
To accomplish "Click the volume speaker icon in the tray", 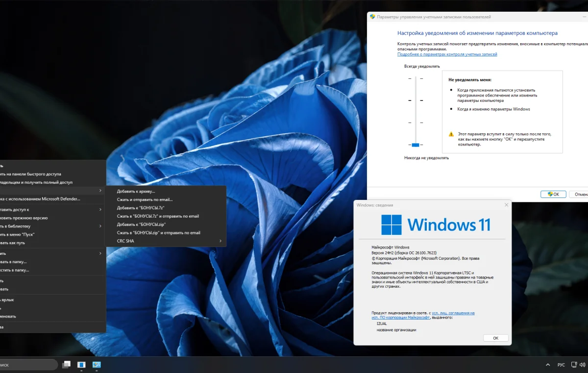I will point(582,365).
